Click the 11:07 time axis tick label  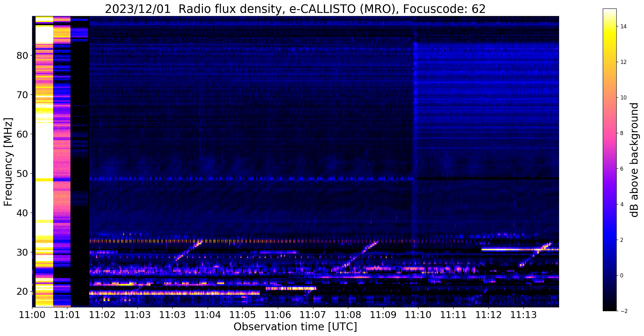coord(313,315)
